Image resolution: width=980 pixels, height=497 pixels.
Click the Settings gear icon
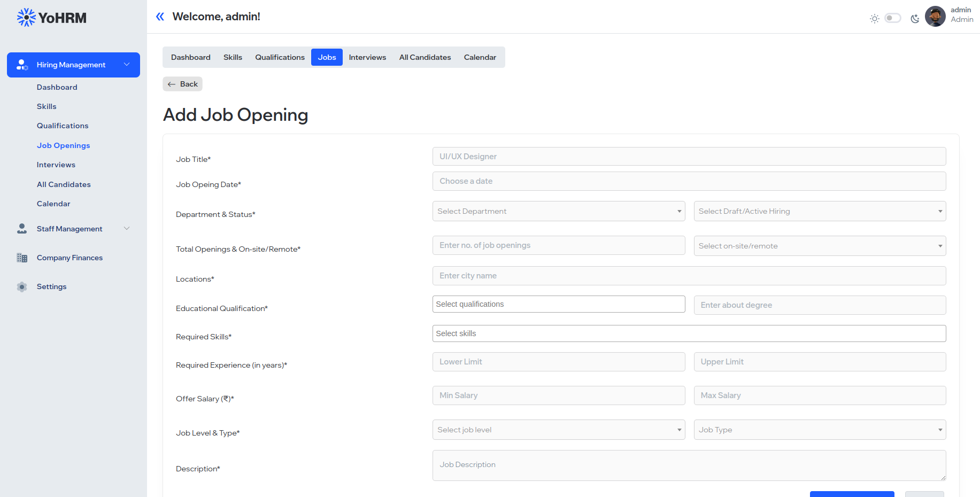coord(21,286)
